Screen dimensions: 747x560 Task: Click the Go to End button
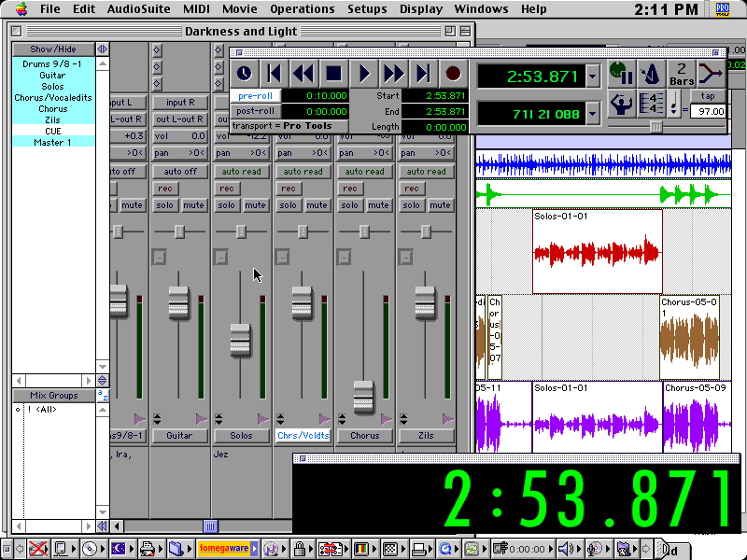tap(423, 73)
